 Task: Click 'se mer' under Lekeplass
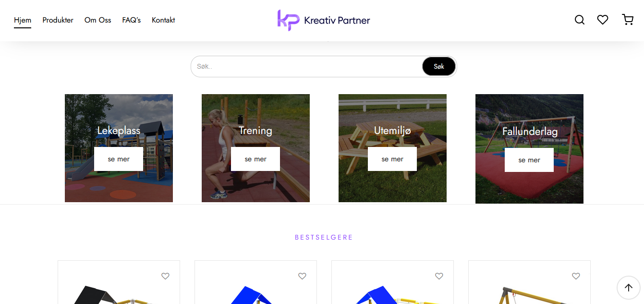pos(119,159)
